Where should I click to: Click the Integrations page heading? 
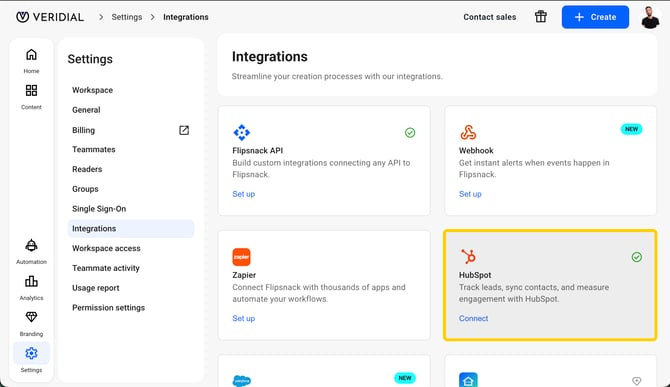(270, 56)
